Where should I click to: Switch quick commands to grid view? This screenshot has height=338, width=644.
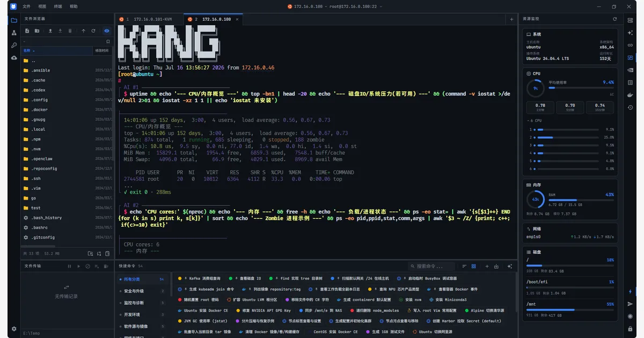click(x=474, y=266)
